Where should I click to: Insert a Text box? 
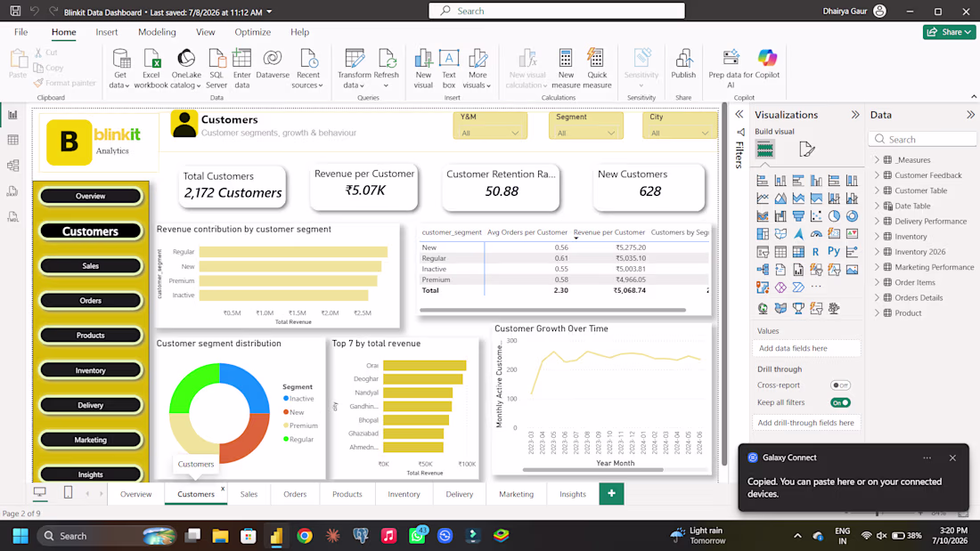449,69
